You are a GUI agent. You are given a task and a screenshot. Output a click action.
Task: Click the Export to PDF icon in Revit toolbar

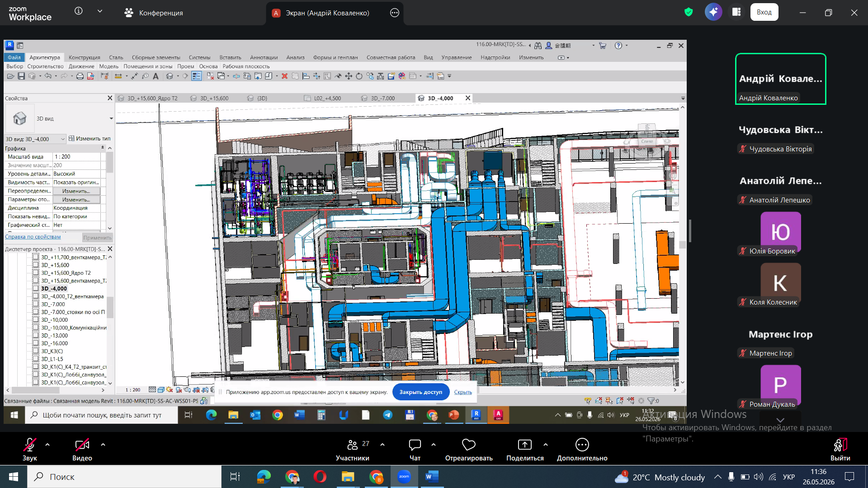click(x=90, y=76)
